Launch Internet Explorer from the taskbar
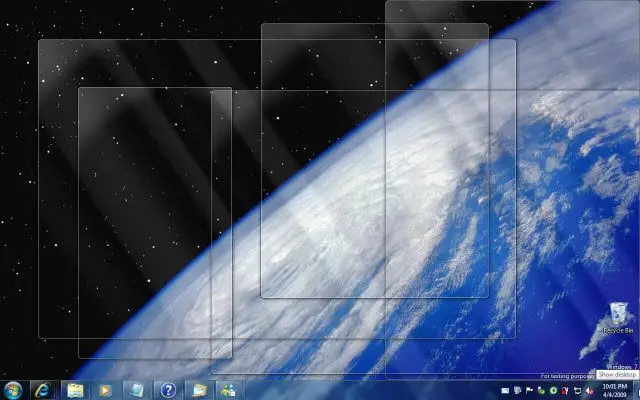The image size is (640, 400). pyautogui.click(x=43, y=391)
